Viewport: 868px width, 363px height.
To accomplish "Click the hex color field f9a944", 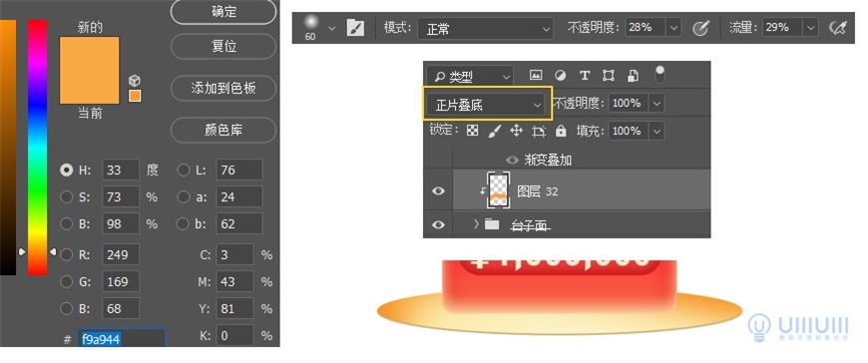I will click(122, 339).
